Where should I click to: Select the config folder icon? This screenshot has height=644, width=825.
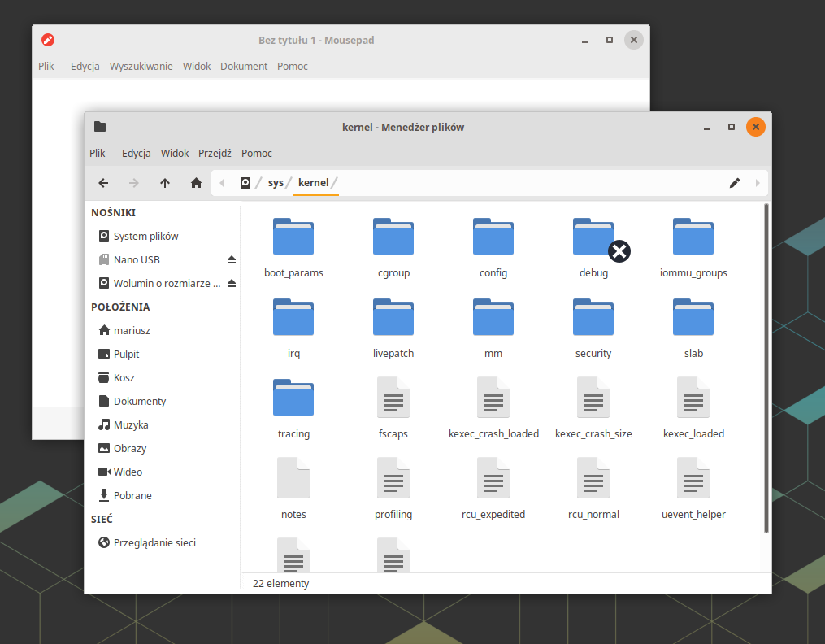click(x=493, y=237)
